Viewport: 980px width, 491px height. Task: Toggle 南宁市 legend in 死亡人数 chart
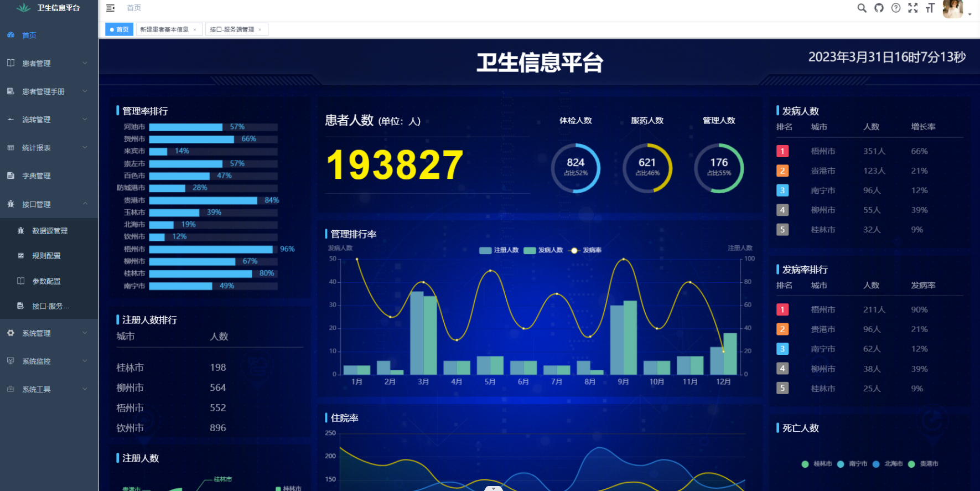(x=852, y=464)
